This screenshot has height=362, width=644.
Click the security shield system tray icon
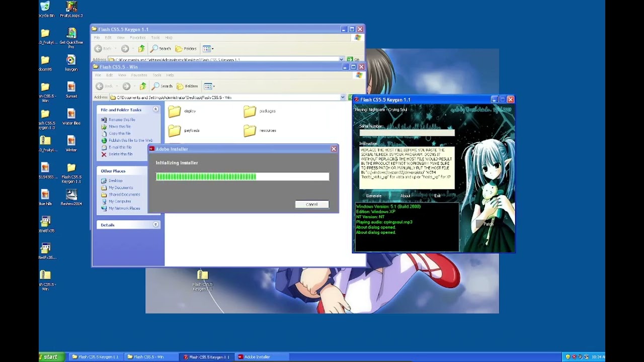(x=568, y=357)
